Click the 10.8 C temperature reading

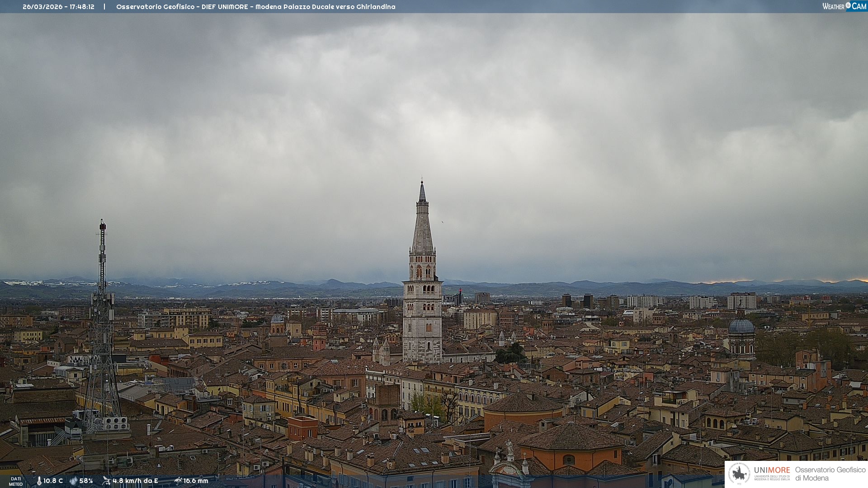[x=53, y=481]
